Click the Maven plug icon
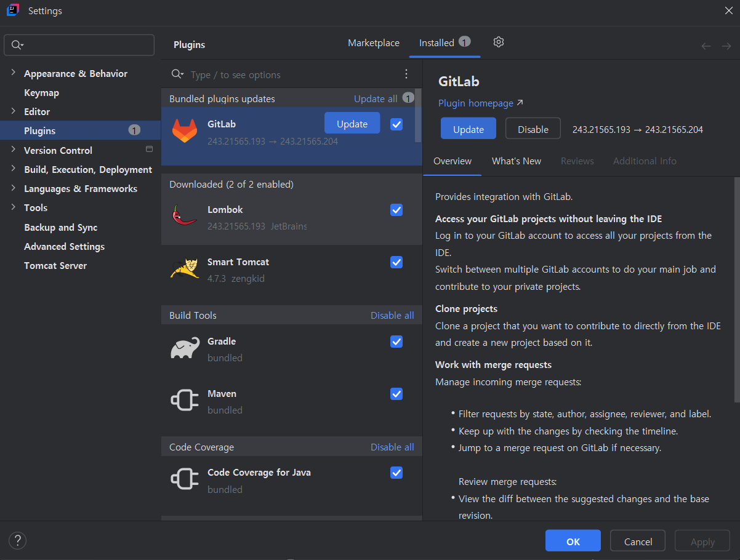This screenshot has width=740, height=560. click(x=185, y=400)
